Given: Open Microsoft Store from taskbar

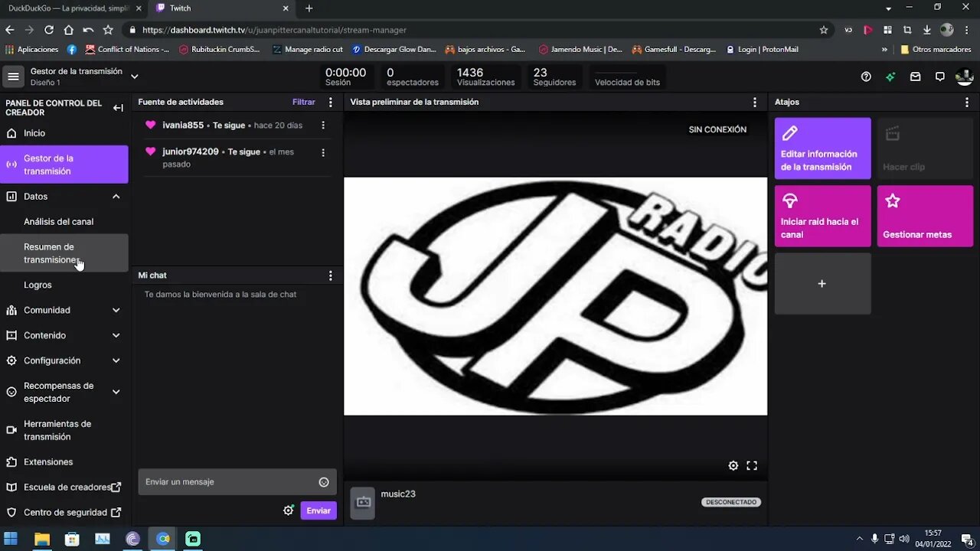Looking at the screenshot, I should point(72,539).
